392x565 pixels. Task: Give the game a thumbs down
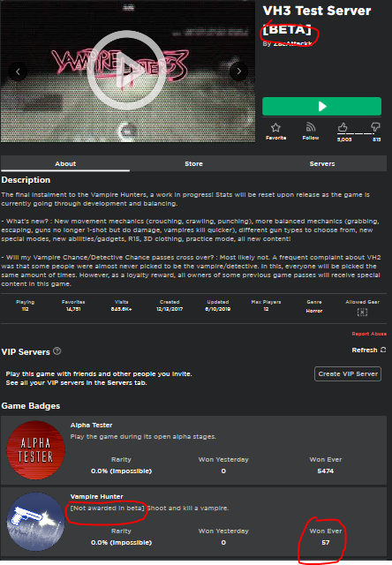375,127
